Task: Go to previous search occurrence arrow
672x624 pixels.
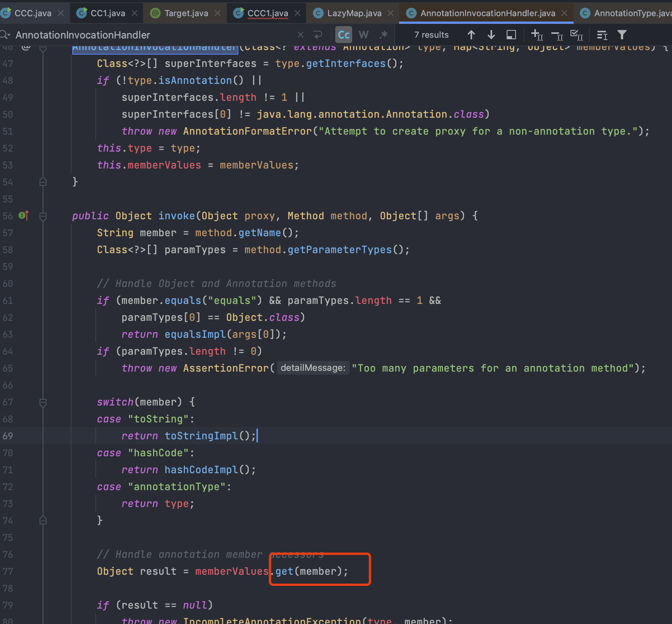Action: click(x=471, y=35)
